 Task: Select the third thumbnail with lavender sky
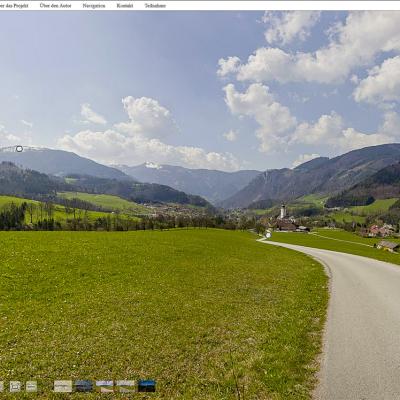pyautogui.click(x=105, y=386)
